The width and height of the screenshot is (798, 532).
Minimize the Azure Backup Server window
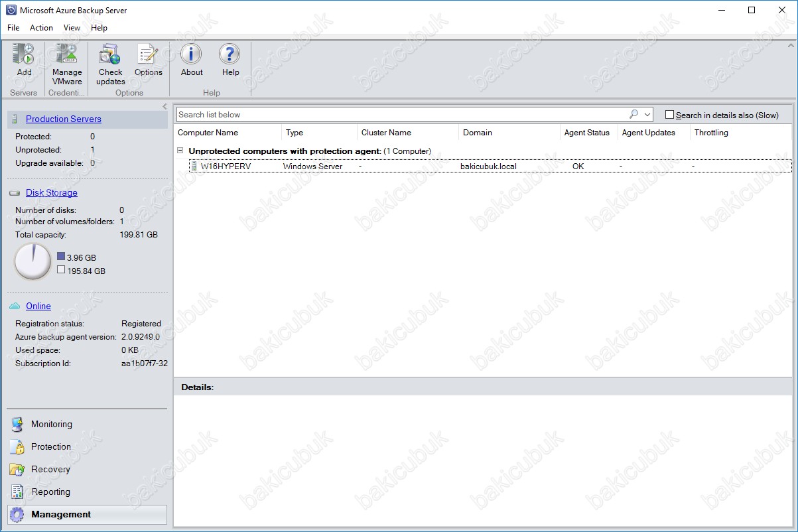[722, 11]
